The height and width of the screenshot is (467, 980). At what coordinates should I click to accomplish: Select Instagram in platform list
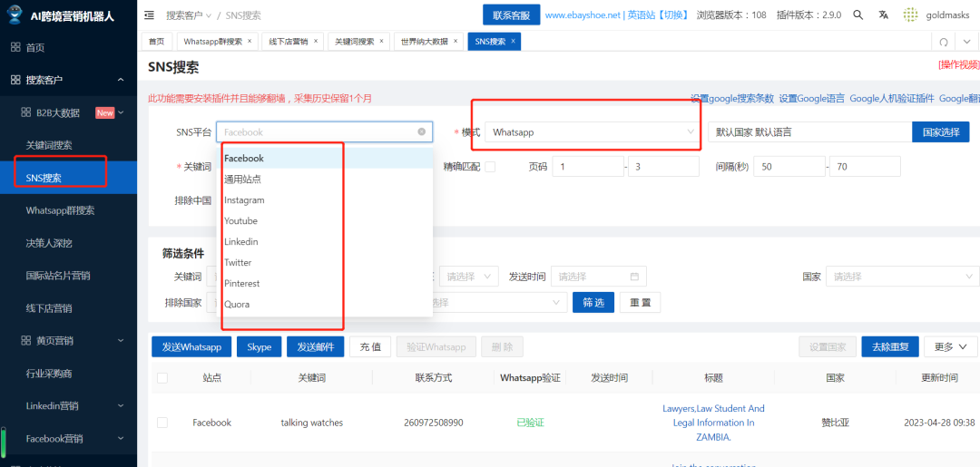[x=325, y=200]
